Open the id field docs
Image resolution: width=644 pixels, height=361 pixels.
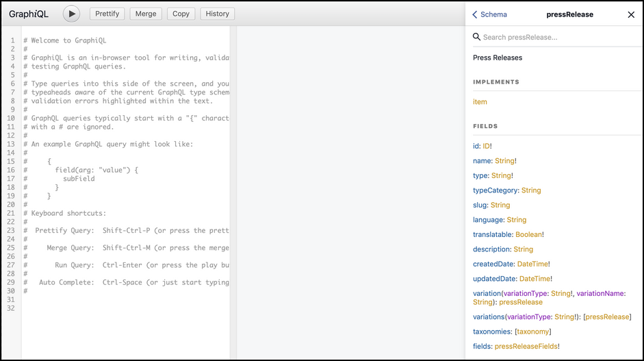[476, 146]
